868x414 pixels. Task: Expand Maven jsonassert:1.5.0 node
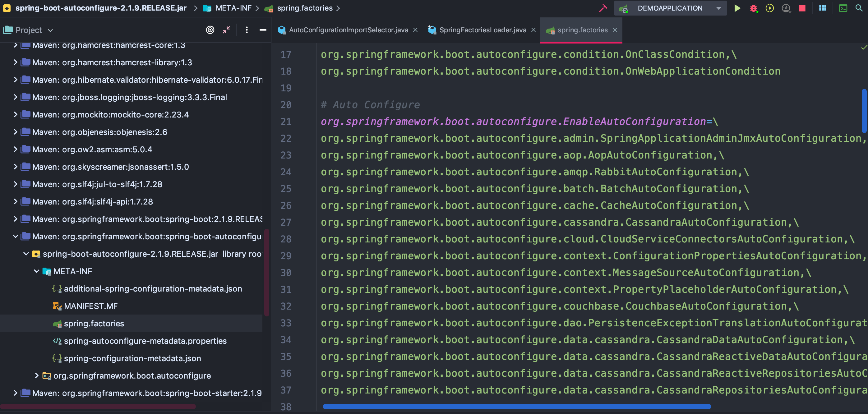click(x=16, y=167)
